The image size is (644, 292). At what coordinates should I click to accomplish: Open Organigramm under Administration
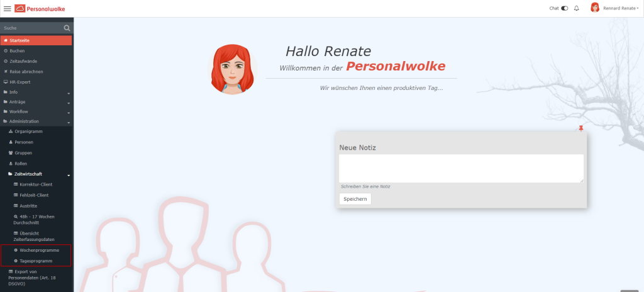point(28,131)
